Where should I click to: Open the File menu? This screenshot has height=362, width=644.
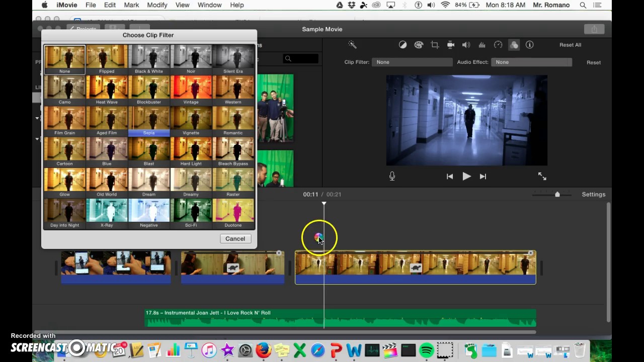click(91, 5)
